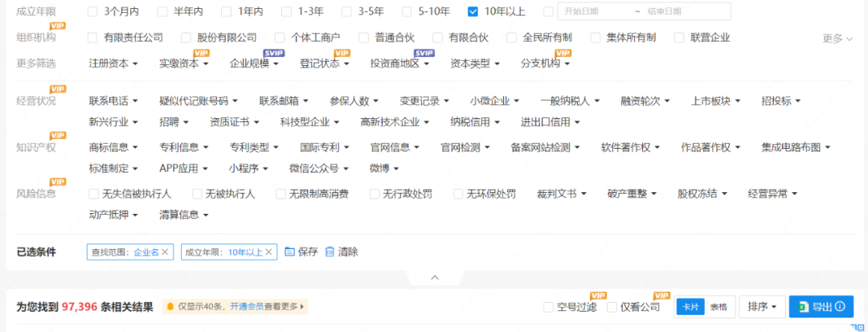Open the 企业规模 dropdown

pos(254,64)
